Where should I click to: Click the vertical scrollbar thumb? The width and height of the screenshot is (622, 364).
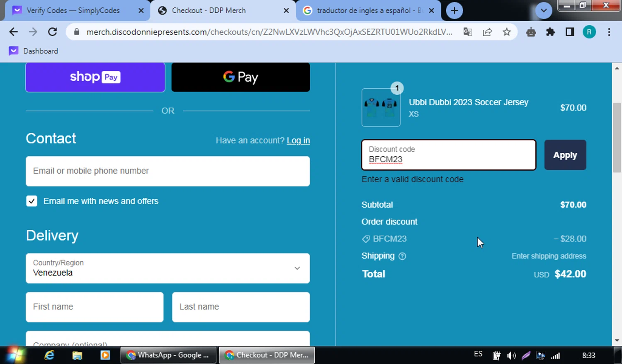tap(617, 137)
